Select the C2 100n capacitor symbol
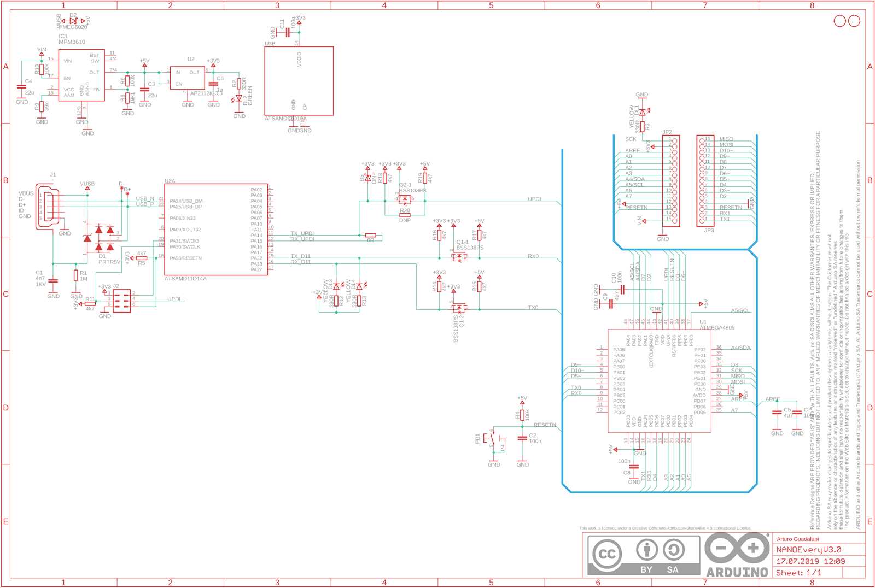875x588 pixels. click(522, 438)
